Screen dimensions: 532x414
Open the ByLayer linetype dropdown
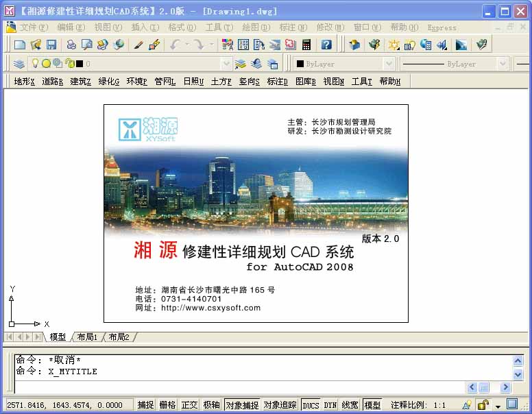(502, 64)
